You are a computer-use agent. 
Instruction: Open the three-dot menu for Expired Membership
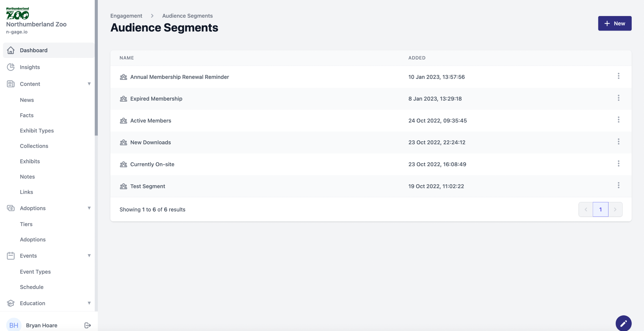coord(618,98)
